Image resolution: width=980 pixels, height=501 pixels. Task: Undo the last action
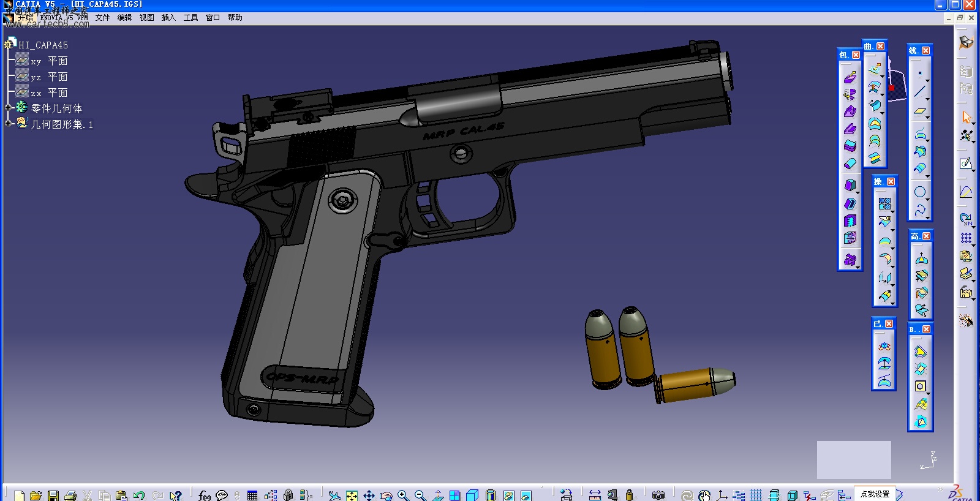click(x=138, y=495)
